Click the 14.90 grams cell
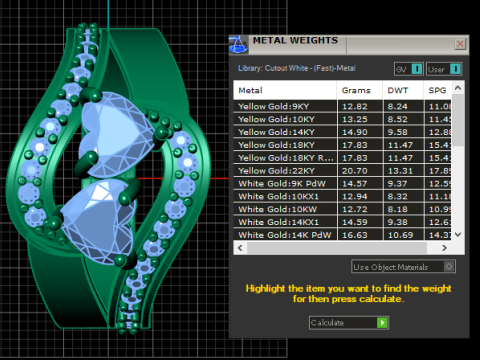Image resolution: width=480 pixels, height=360 pixels. point(360,132)
